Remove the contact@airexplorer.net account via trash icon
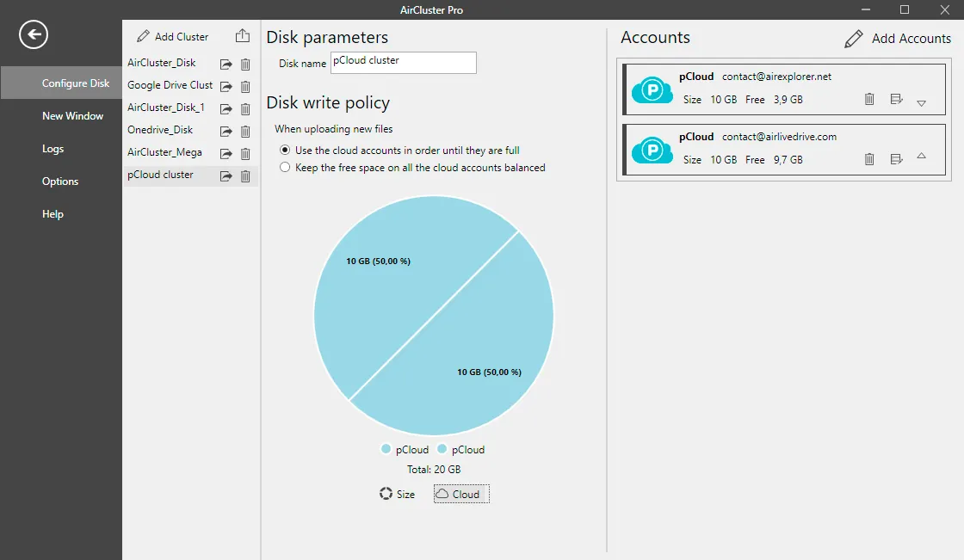Viewport: 964px width, 560px height. click(869, 99)
